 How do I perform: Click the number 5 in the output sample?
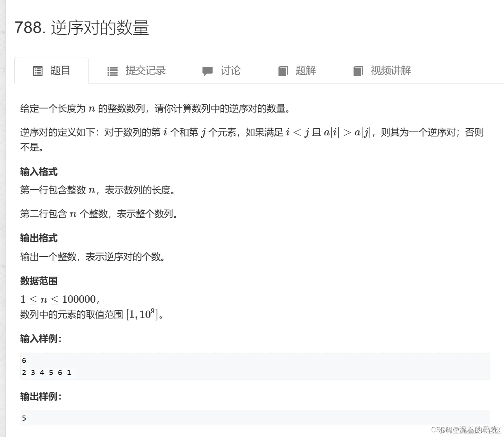click(x=24, y=418)
